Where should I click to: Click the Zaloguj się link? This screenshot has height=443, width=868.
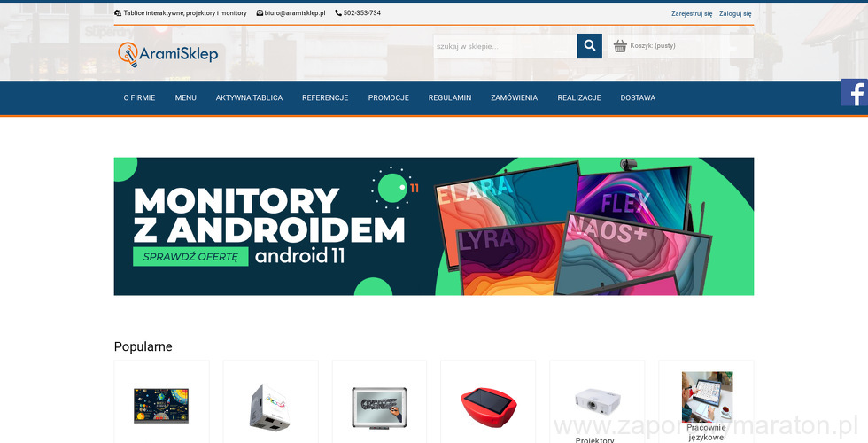click(735, 13)
